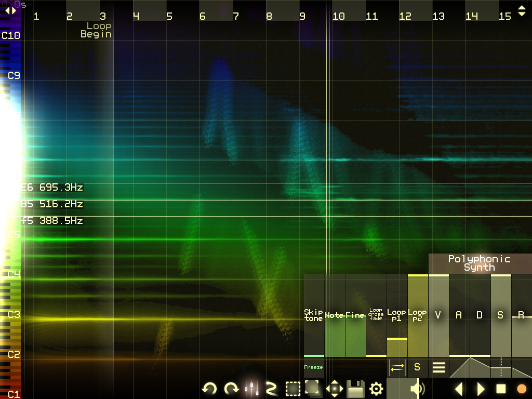The height and width of the screenshot is (399, 532).
Task: Open the three-line menu under V
Action: (438, 367)
